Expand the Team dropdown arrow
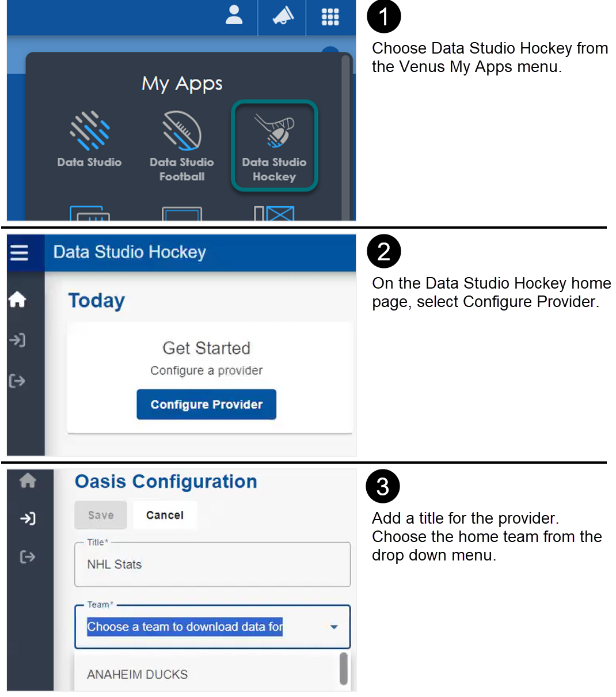Viewport: 616px width, 697px height. click(x=334, y=627)
